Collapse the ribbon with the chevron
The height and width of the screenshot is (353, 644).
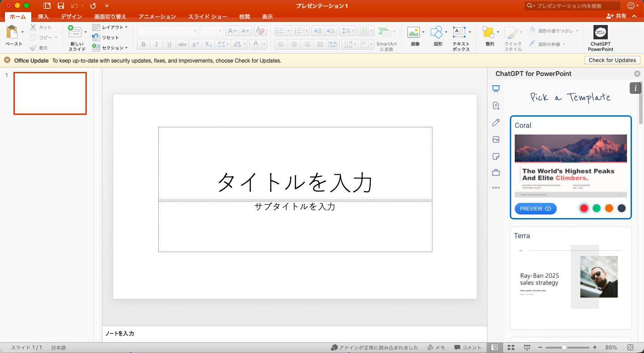(634, 17)
